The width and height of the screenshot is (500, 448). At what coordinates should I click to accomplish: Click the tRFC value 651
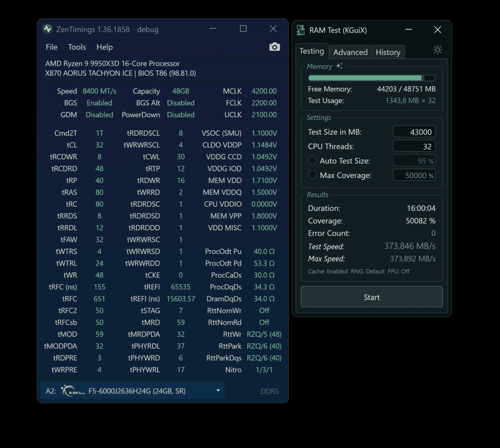click(x=99, y=299)
